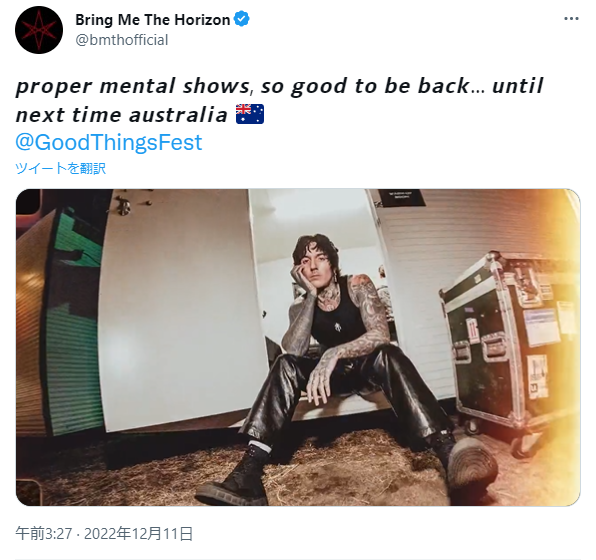Open the attached photo in full view

298,347
